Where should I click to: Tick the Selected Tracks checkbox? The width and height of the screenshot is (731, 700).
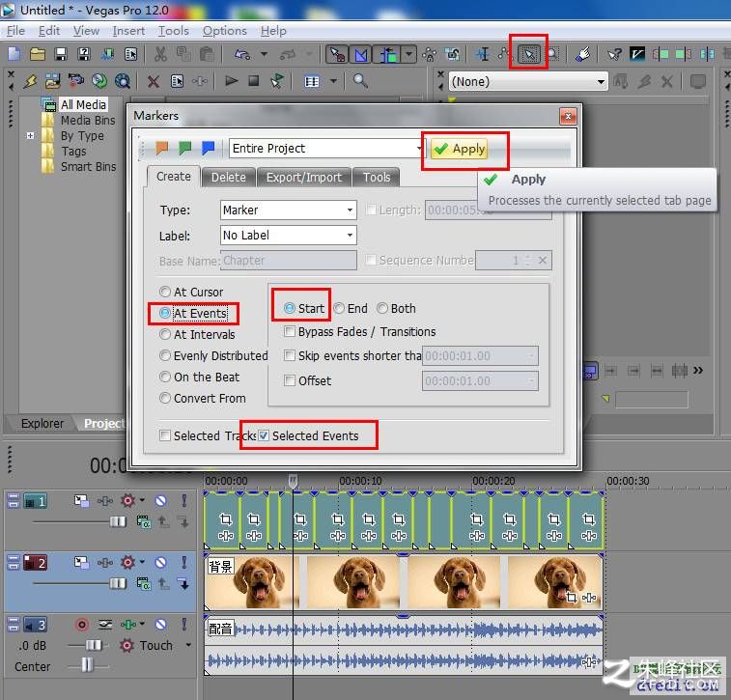pos(164,435)
